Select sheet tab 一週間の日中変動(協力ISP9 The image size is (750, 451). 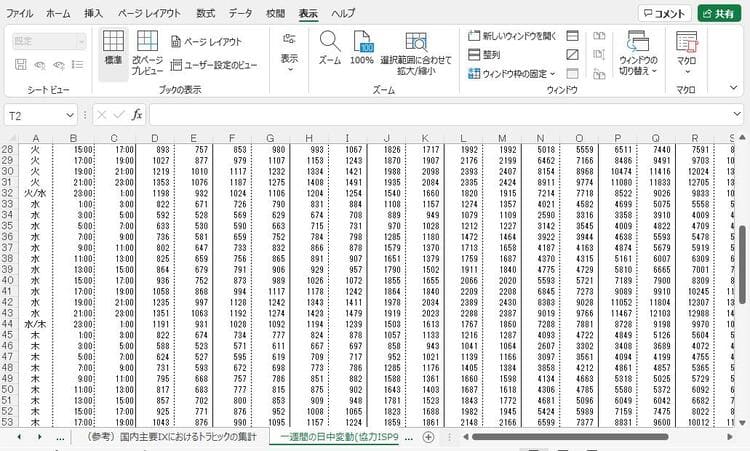pyautogui.click(x=339, y=437)
